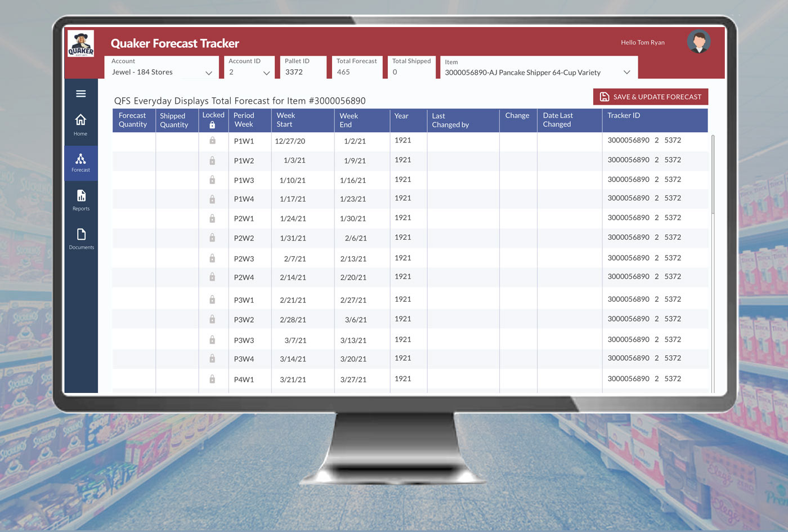Toggle lock for week P2W4

point(212,277)
